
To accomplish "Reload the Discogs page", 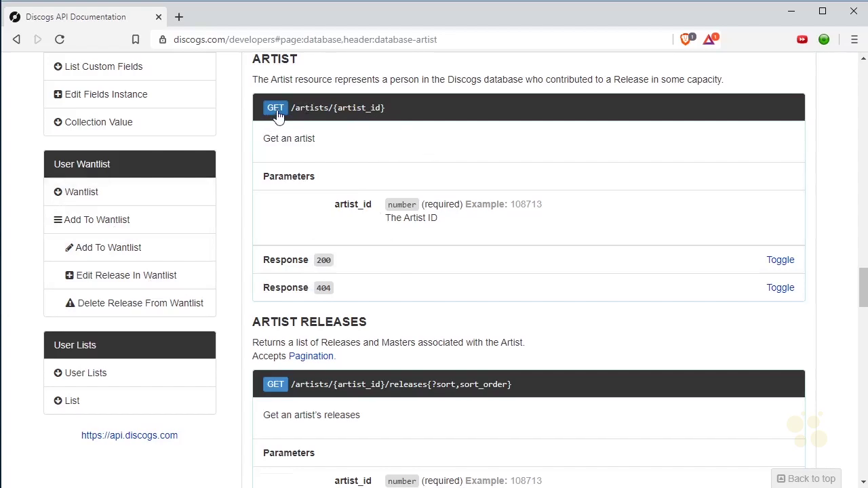I will [x=60, y=39].
